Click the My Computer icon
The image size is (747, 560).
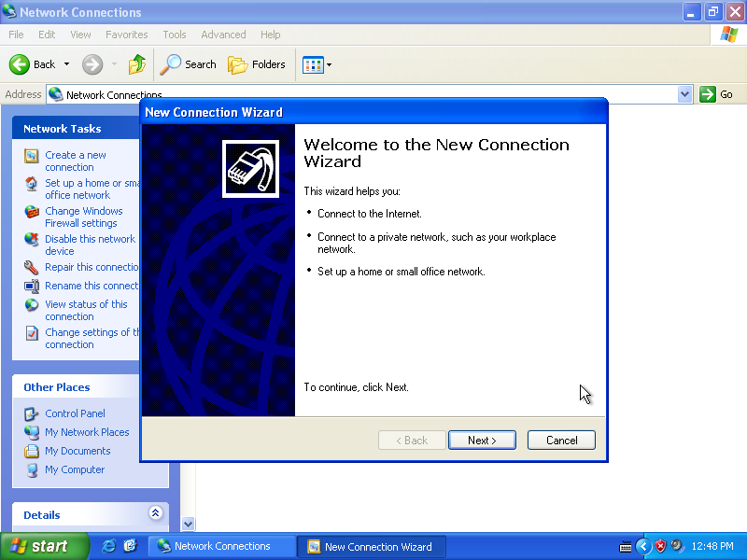click(x=32, y=470)
